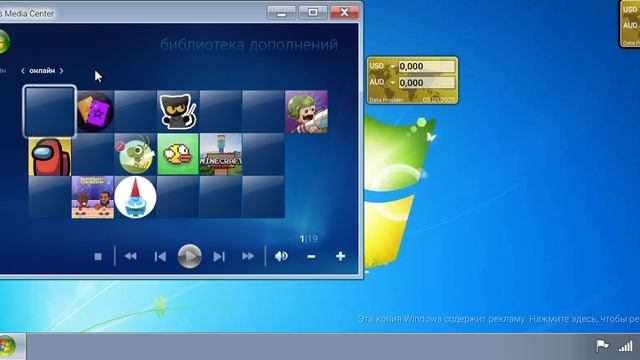Go to next category with right chevron

61,71
